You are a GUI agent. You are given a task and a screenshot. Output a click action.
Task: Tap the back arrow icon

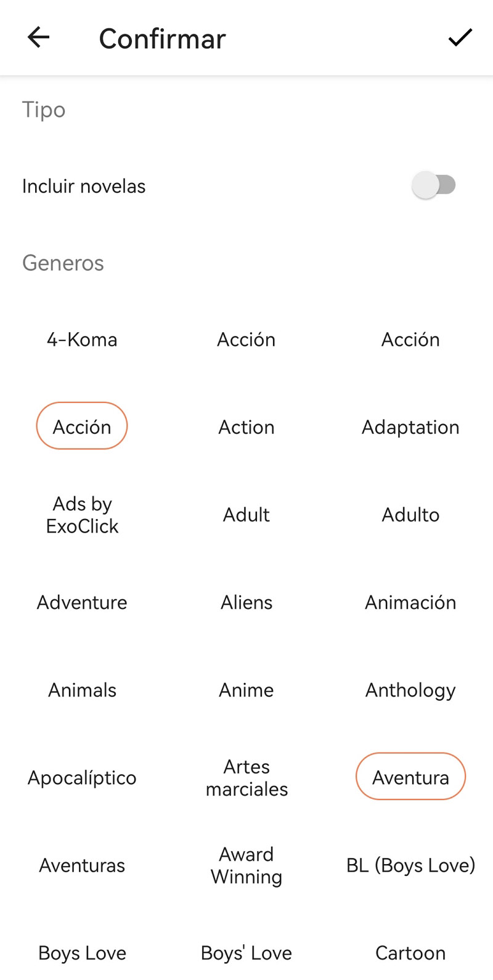pos(38,38)
